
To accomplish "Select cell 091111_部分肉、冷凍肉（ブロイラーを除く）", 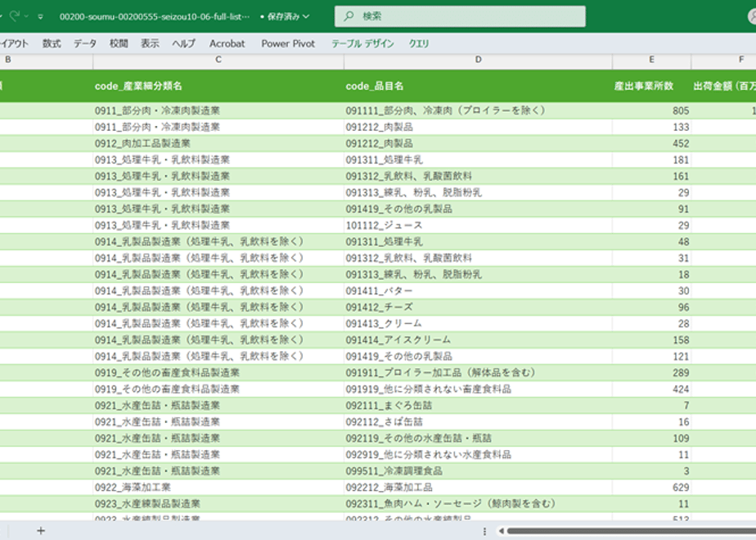I will (x=478, y=110).
